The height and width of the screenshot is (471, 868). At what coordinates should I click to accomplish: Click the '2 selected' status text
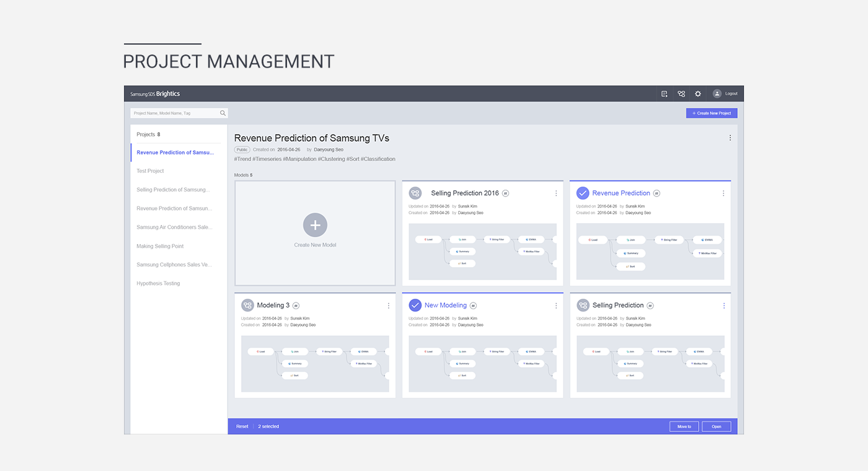tap(268, 426)
